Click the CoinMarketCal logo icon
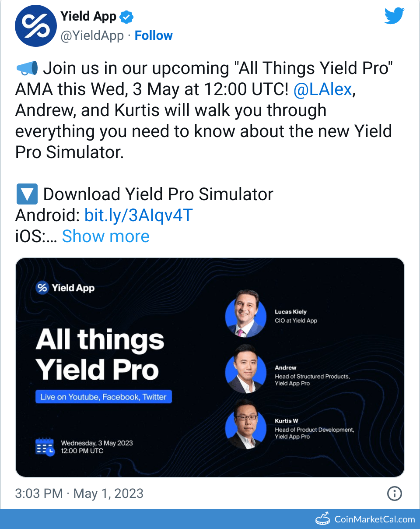This screenshot has height=529, width=420. pos(323,519)
